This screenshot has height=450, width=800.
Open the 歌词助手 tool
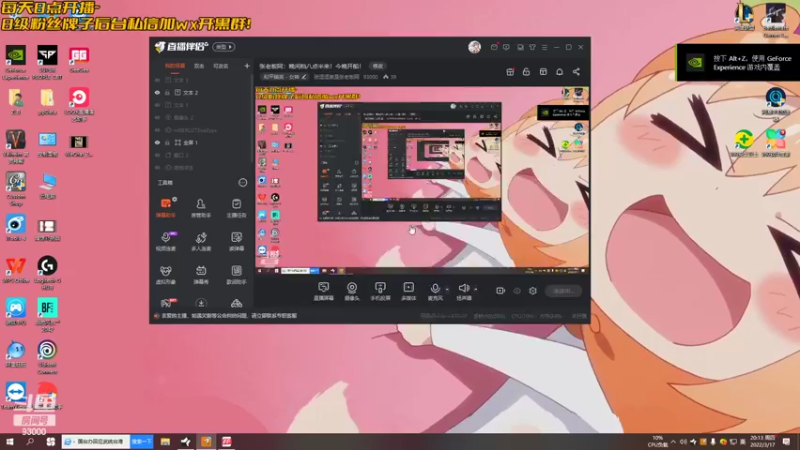tap(236, 274)
